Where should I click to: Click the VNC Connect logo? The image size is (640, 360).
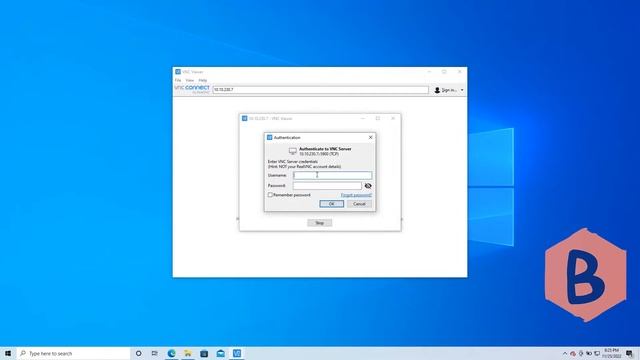pos(192,89)
